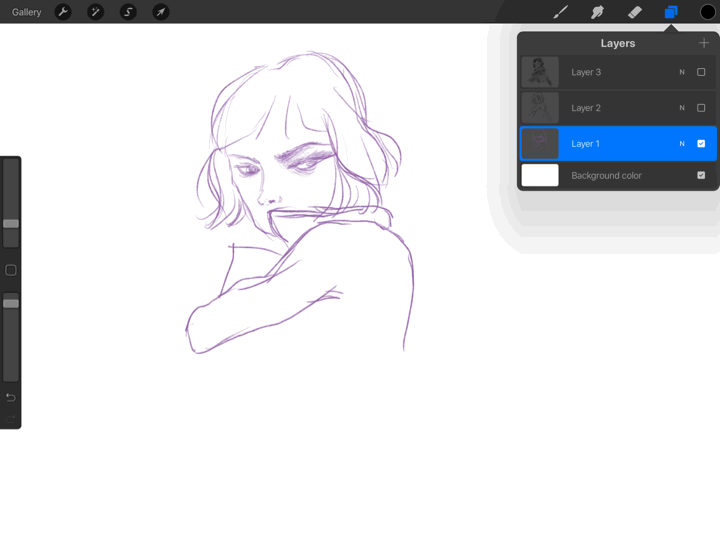Show Layer 3 using its checkbox

[x=701, y=72]
